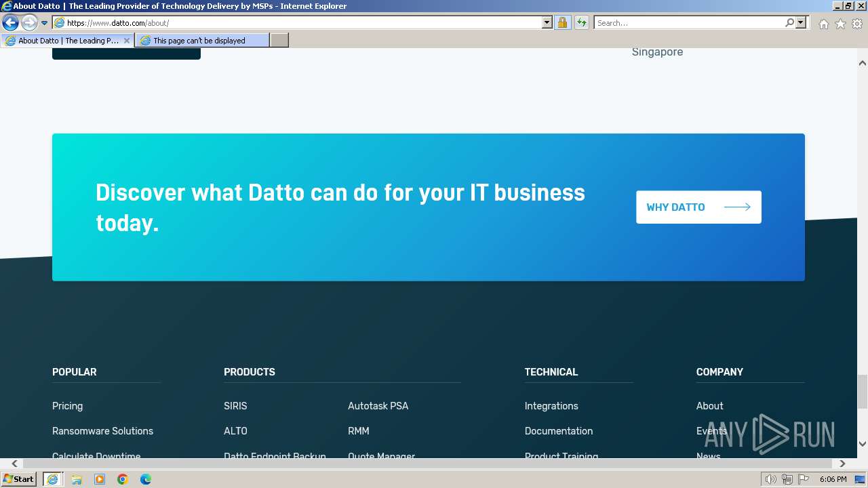Click the TECHNICAL footer heading
The width and height of the screenshot is (868, 488).
(x=551, y=372)
